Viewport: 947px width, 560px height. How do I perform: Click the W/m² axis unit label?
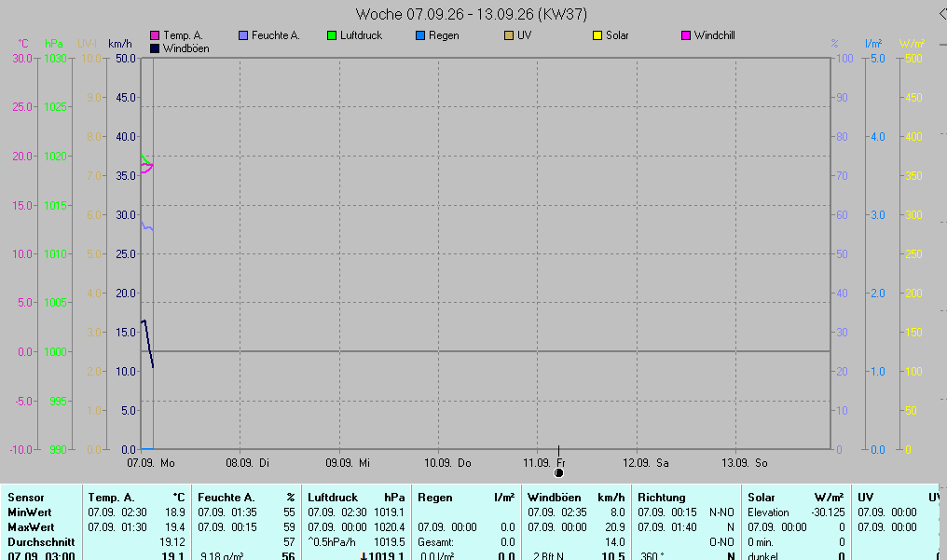point(912,44)
